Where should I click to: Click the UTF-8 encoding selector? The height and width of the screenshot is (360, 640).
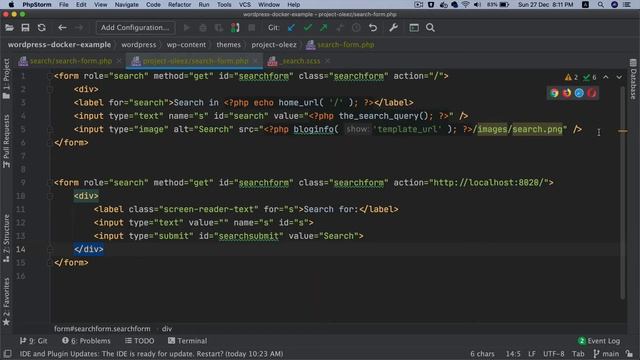point(553,353)
